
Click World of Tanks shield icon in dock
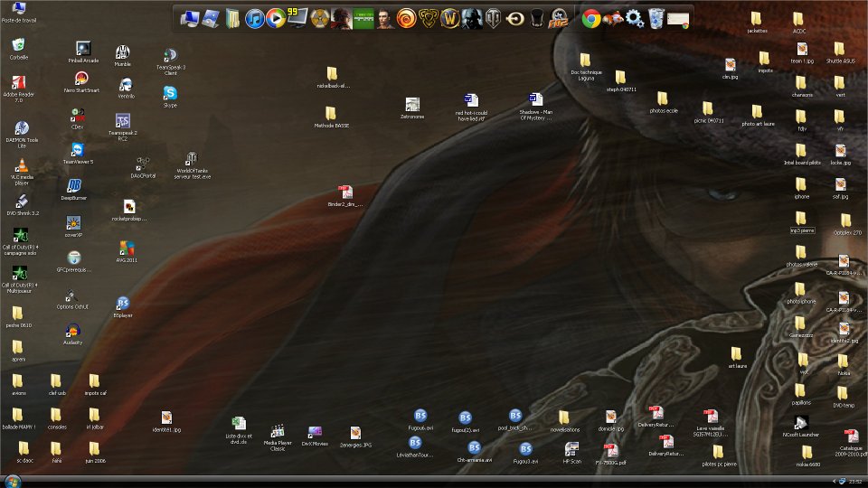tap(494, 19)
